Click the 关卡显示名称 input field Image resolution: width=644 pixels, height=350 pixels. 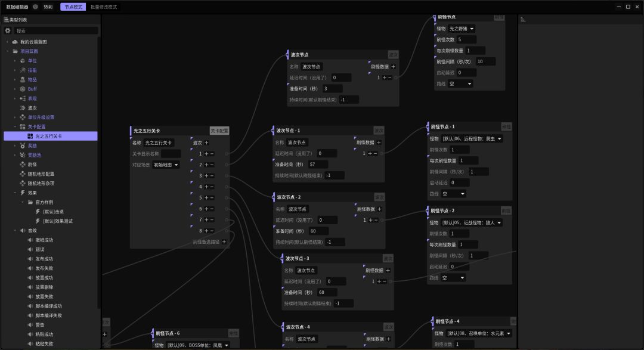point(171,154)
